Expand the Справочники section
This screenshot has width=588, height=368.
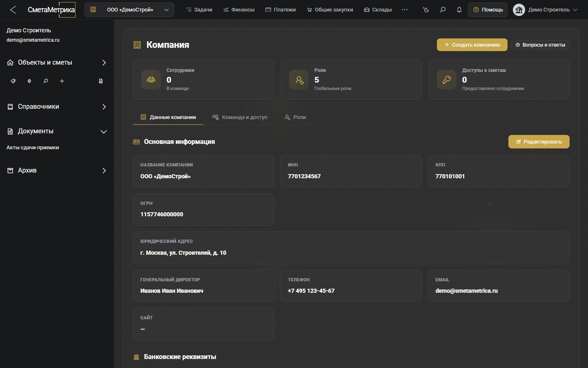[104, 107]
